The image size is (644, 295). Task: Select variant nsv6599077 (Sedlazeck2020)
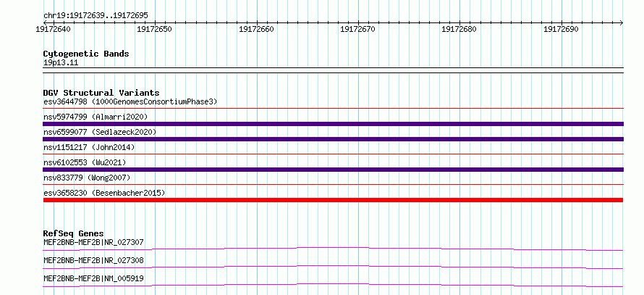coord(100,132)
